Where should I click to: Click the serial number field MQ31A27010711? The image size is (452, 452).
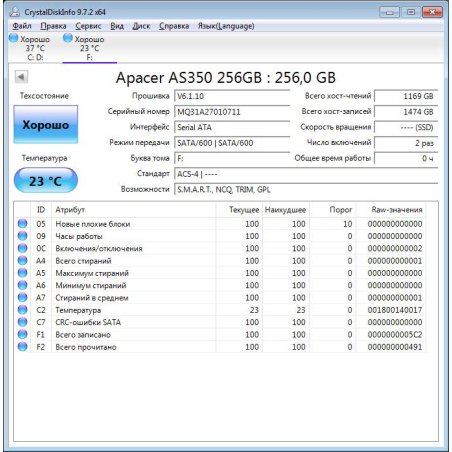(x=232, y=112)
